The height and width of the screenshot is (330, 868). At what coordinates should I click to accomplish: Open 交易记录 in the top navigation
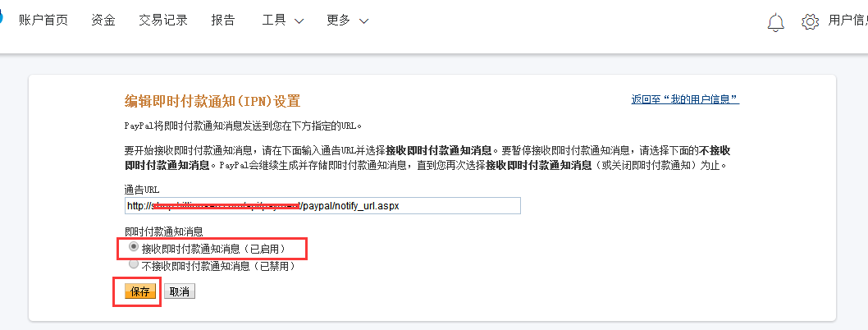coord(163,21)
